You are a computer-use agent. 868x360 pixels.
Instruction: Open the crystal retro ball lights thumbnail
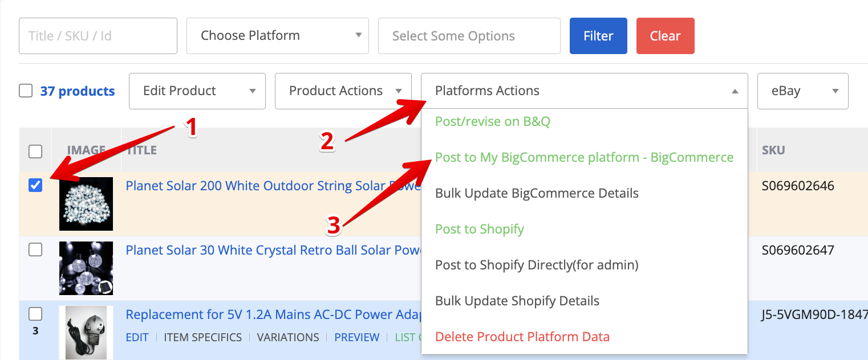click(x=86, y=268)
